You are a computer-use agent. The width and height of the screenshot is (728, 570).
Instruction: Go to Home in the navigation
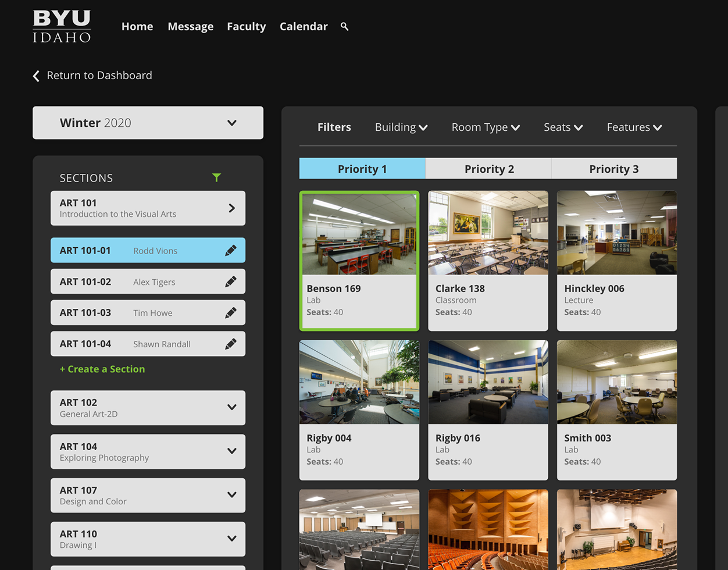(137, 27)
